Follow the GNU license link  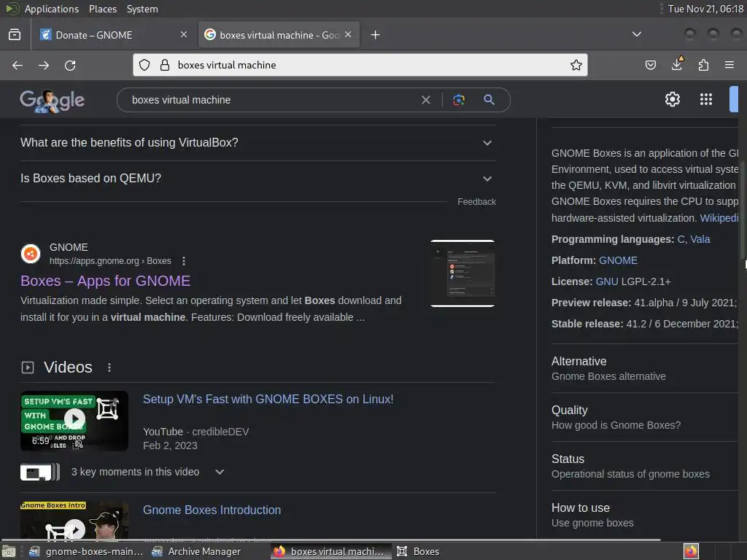pos(607,281)
